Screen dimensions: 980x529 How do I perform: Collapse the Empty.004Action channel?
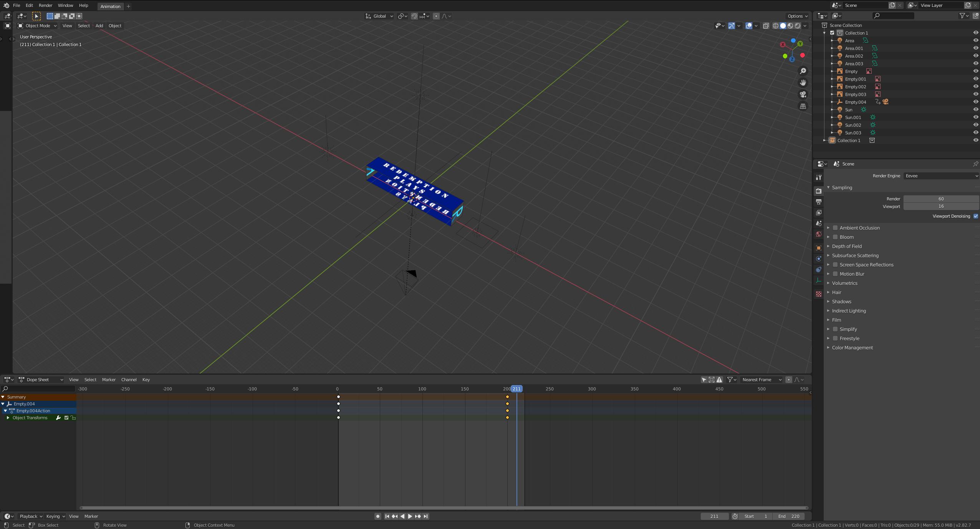pos(5,411)
